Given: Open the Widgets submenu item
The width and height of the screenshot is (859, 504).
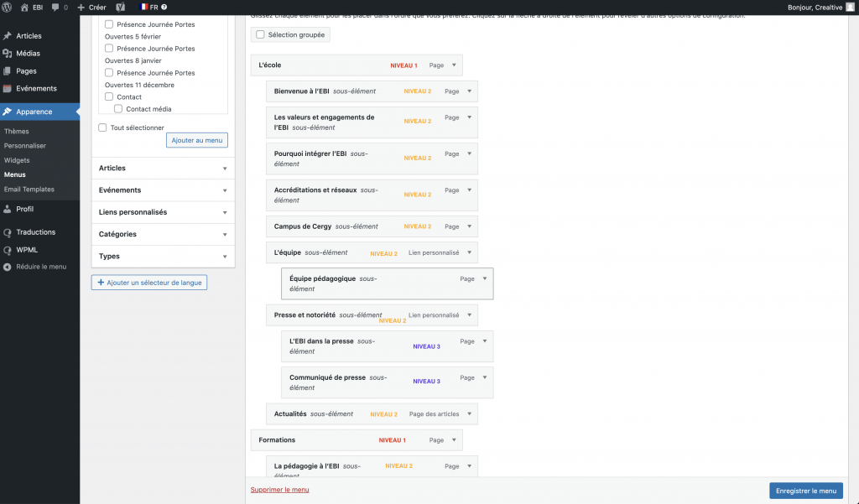Looking at the screenshot, I should coord(17,160).
